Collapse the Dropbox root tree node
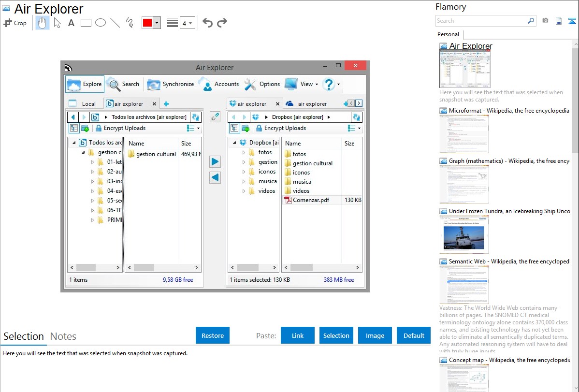 (234, 143)
